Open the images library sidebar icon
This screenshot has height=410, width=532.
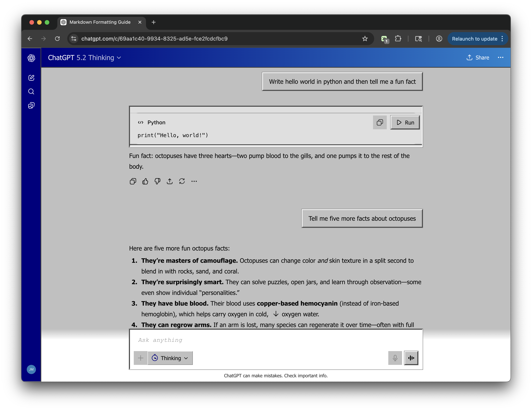tap(31, 105)
